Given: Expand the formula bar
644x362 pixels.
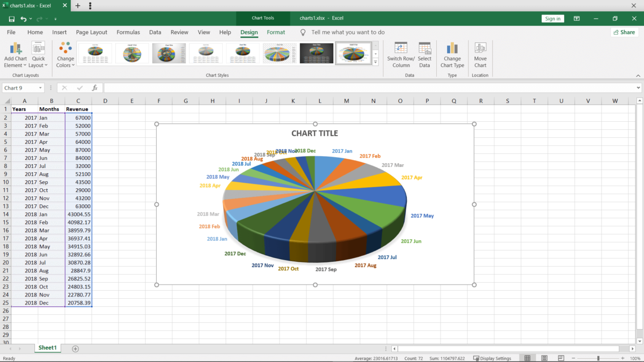Looking at the screenshot, I should tap(638, 88).
